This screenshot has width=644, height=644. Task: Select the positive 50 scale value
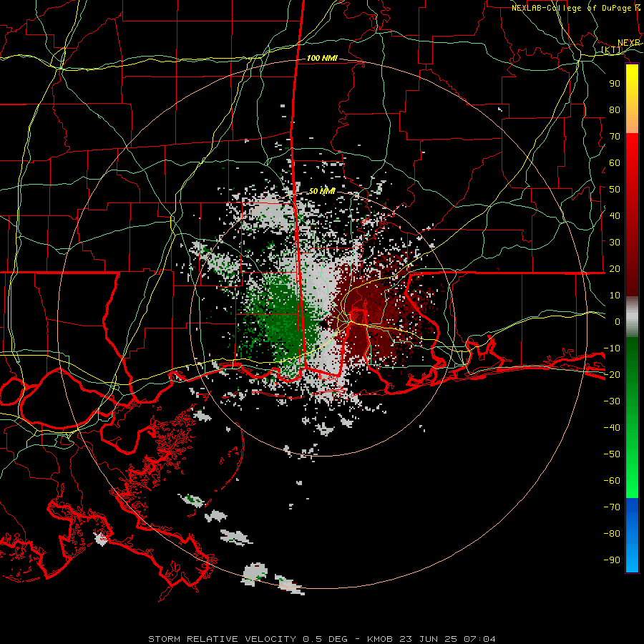[x=615, y=190]
